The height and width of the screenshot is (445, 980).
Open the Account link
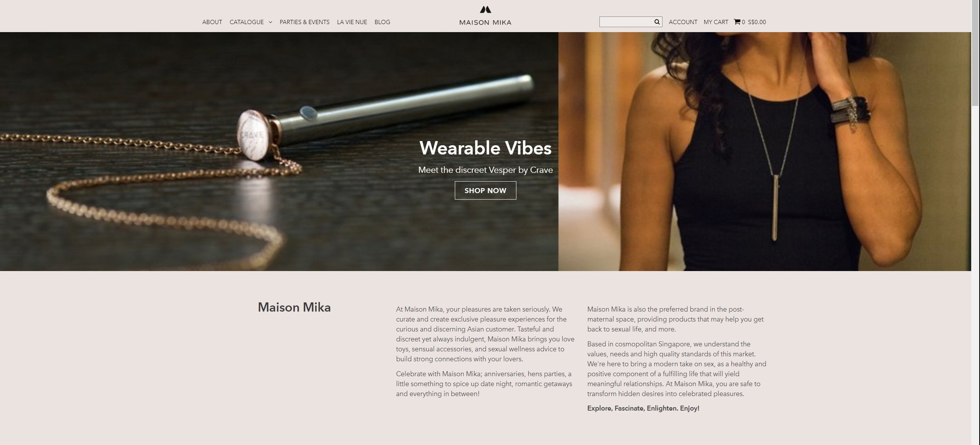[683, 22]
